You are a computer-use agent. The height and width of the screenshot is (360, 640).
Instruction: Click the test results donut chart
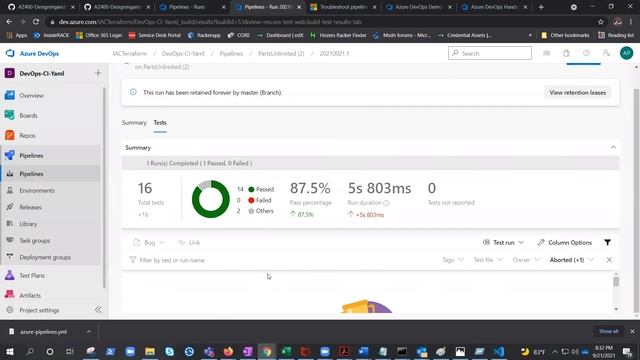(211, 199)
